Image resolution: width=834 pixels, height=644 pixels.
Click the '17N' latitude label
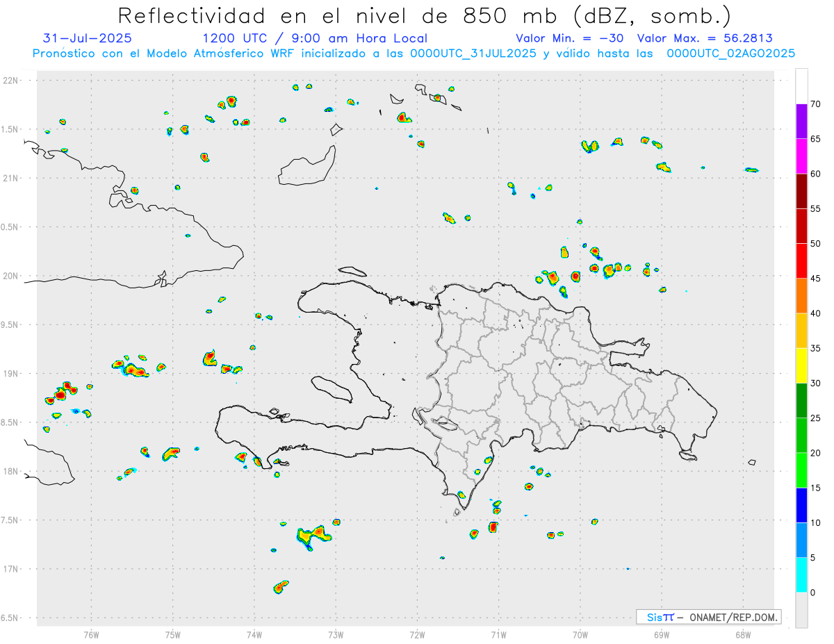[x=11, y=569]
